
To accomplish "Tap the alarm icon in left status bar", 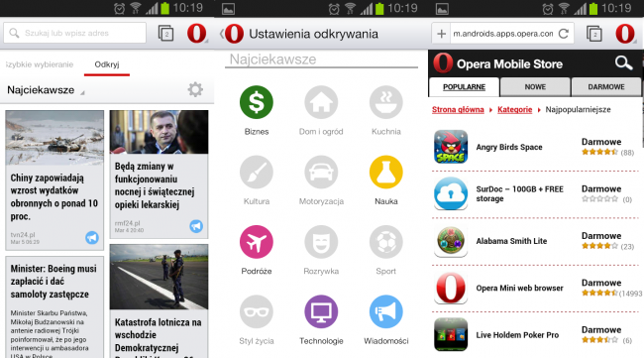I will (x=119, y=8).
